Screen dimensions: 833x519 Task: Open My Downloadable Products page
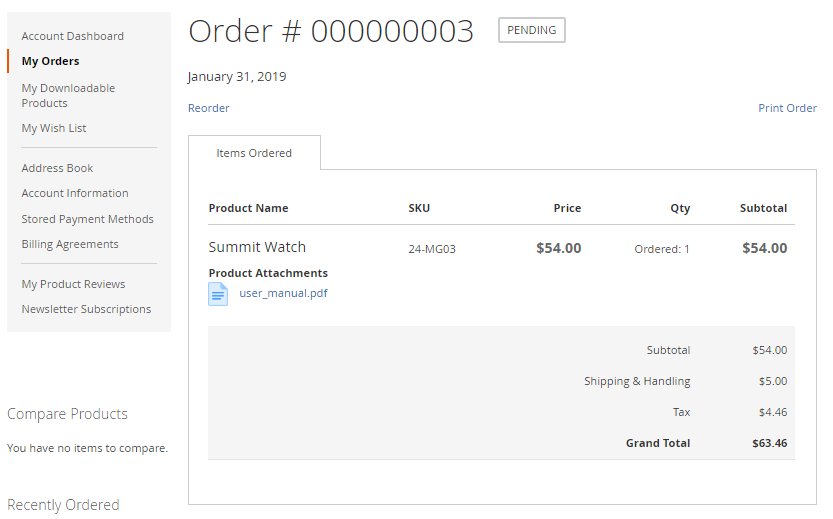pos(68,95)
